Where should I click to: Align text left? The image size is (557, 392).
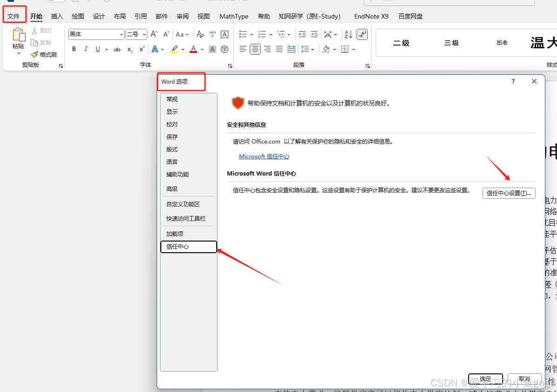click(243, 49)
